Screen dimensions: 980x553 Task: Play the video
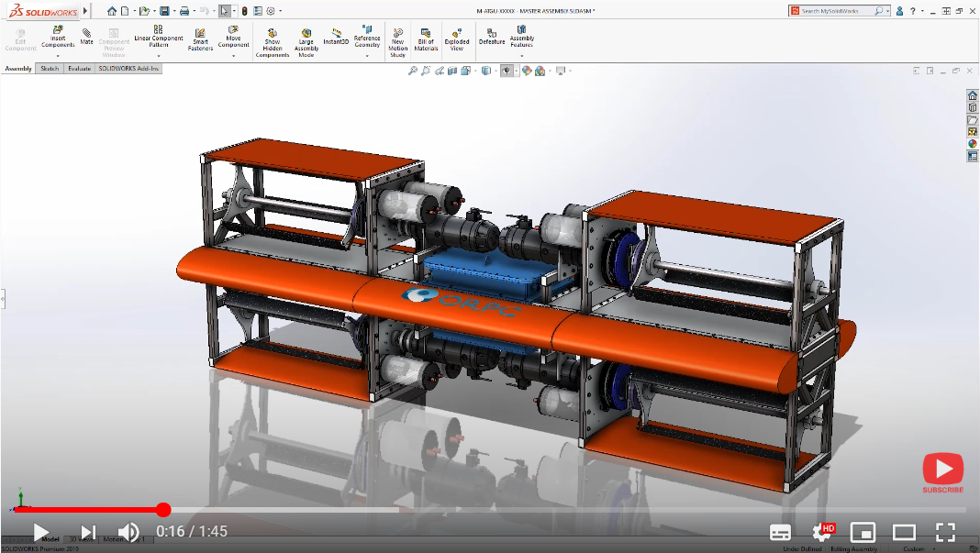(x=40, y=533)
